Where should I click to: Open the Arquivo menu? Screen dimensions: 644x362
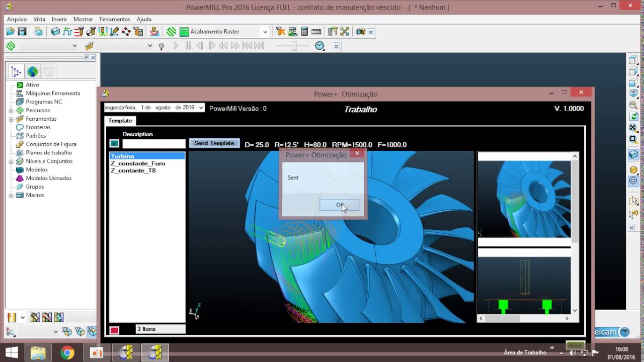[17, 19]
